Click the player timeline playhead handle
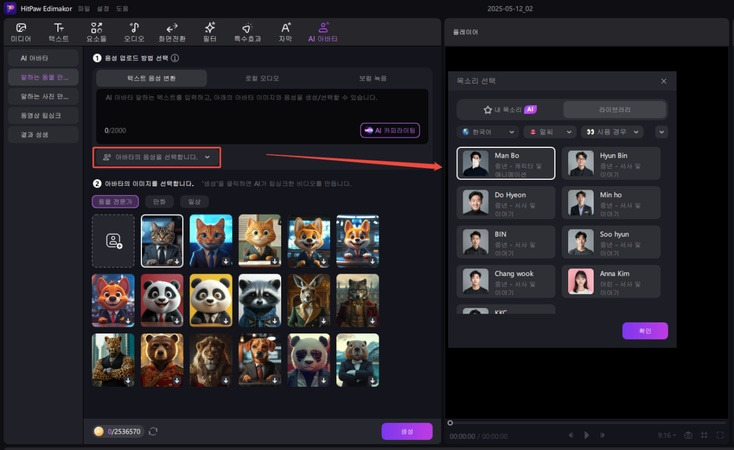This screenshot has height=450, width=734. 450,423
